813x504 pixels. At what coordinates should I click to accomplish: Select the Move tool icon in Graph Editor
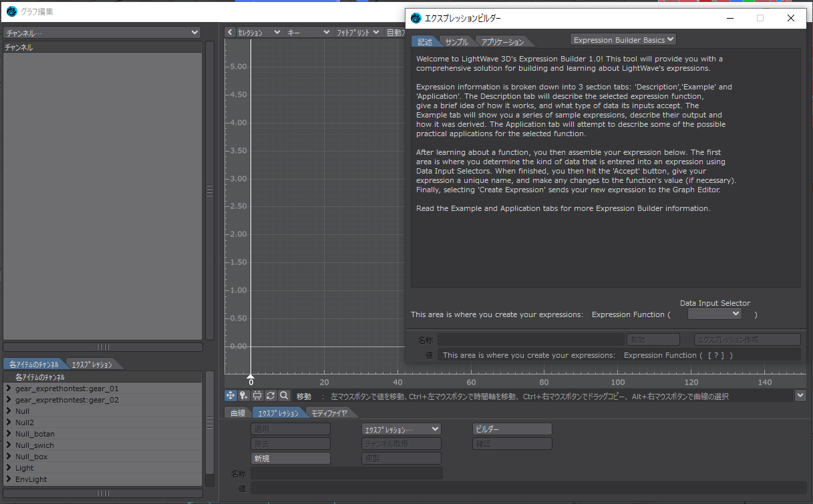[x=230, y=395]
